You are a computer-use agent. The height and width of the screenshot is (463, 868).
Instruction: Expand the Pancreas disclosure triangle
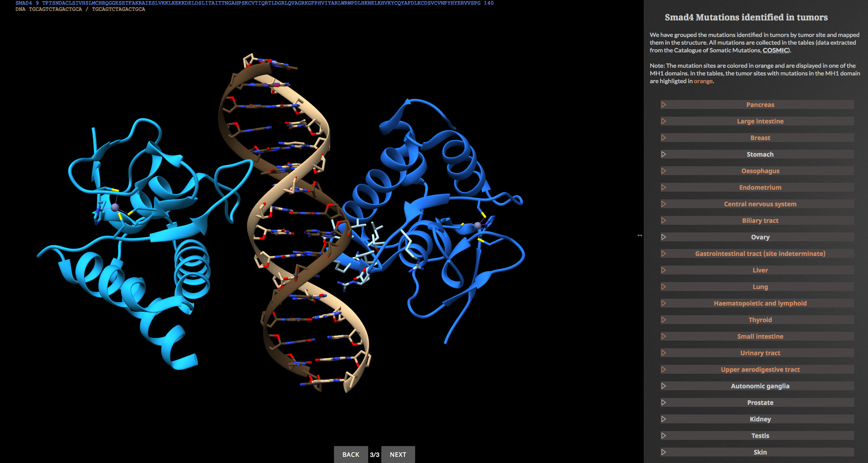[x=663, y=105]
